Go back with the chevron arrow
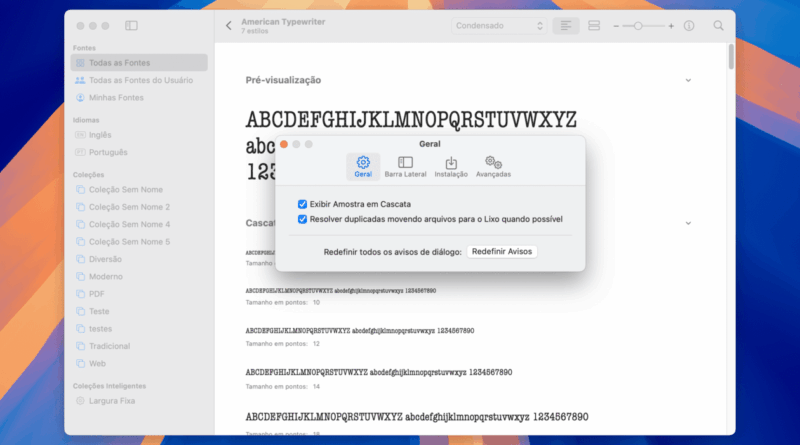800x445 pixels. click(x=229, y=26)
